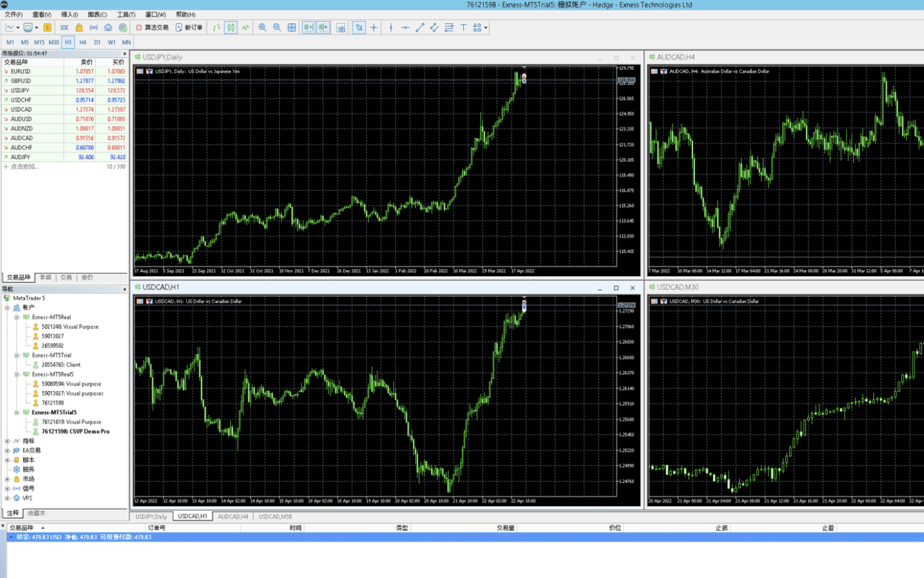924x578 pixels.
Task: Click the copy trading globe toolbar icon
Action: tap(123, 28)
